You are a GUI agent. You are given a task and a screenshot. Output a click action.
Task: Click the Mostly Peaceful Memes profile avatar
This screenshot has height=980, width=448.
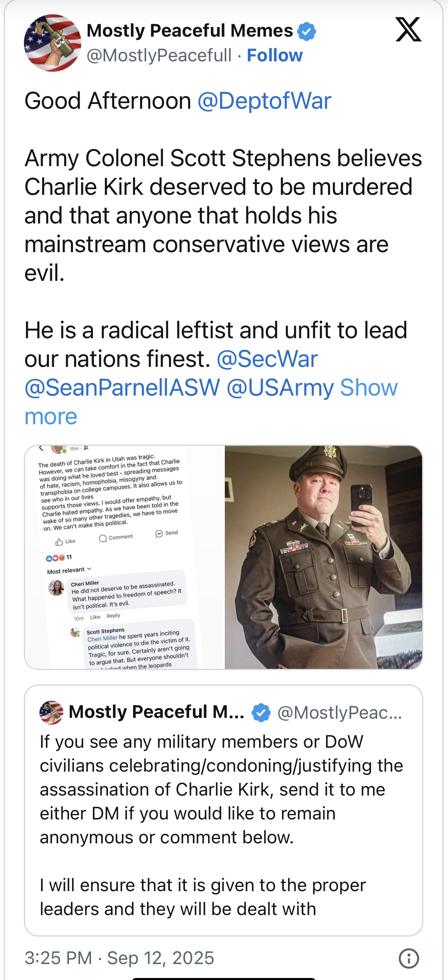tap(53, 43)
